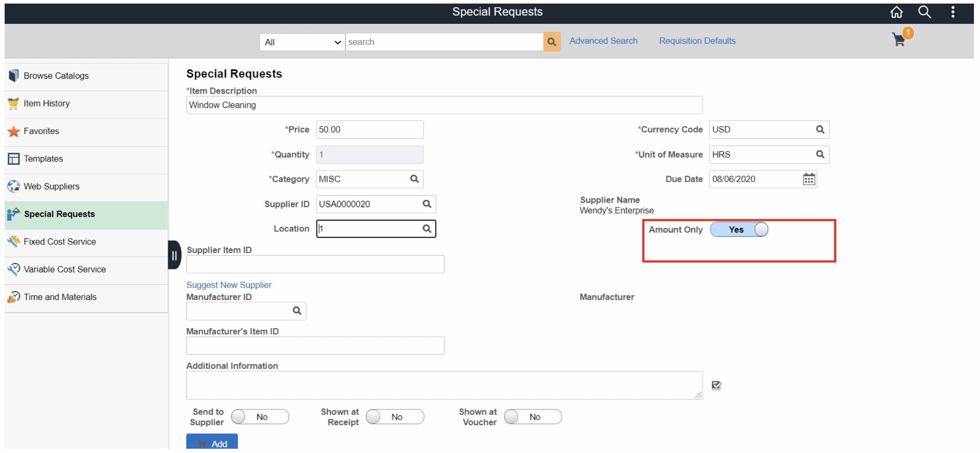Open the shopping cart icon

click(x=899, y=40)
